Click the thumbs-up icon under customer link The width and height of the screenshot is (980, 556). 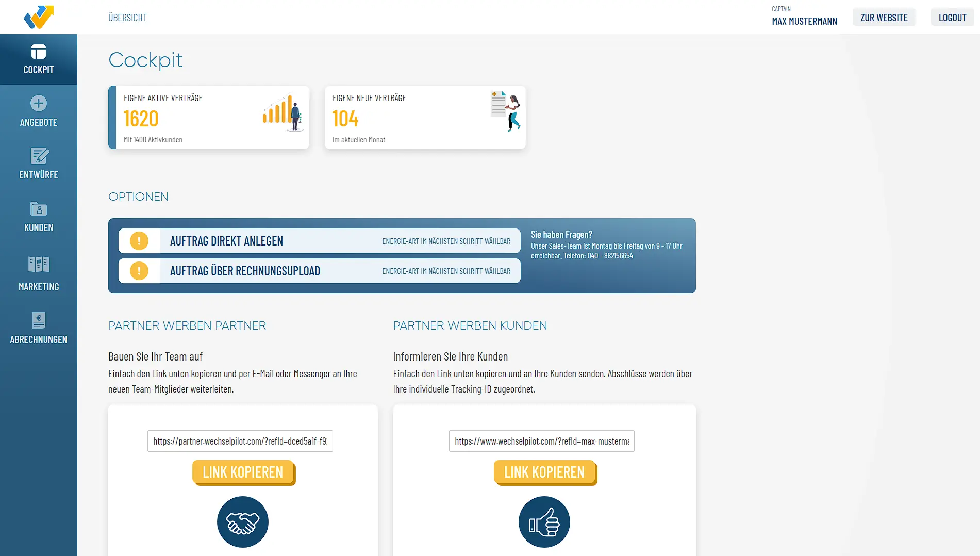(544, 522)
